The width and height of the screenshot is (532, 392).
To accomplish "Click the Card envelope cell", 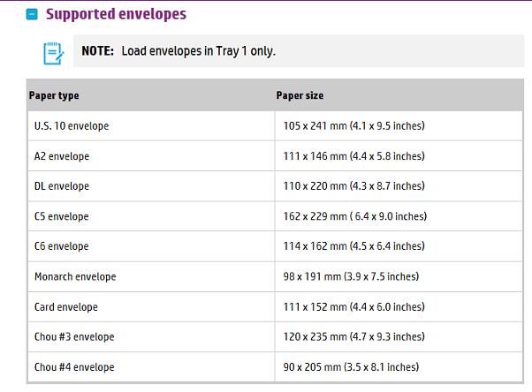I will (x=151, y=307).
